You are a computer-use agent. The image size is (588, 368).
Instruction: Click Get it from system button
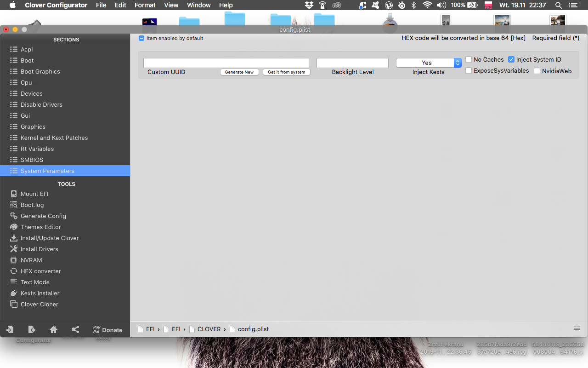click(x=287, y=72)
